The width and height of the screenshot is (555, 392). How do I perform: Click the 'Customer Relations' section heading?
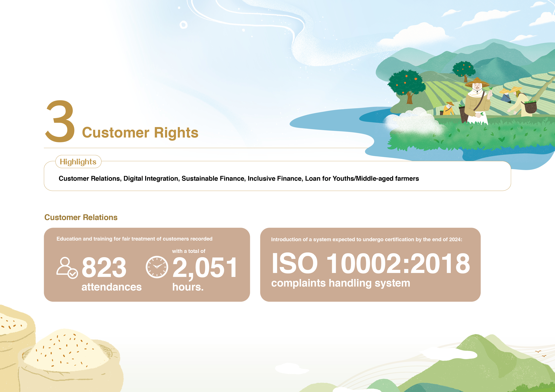click(81, 217)
